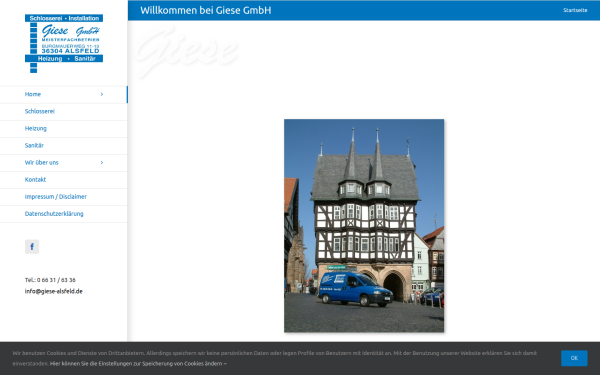Expand the Home submenu chevron
Viewport: 600px width, 375px height.
coord(102,94)
